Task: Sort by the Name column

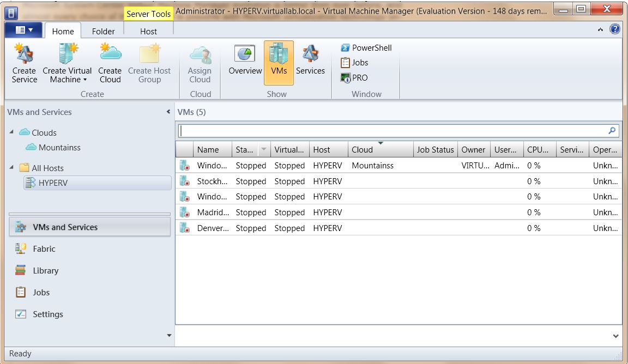Action: [212, 149]
